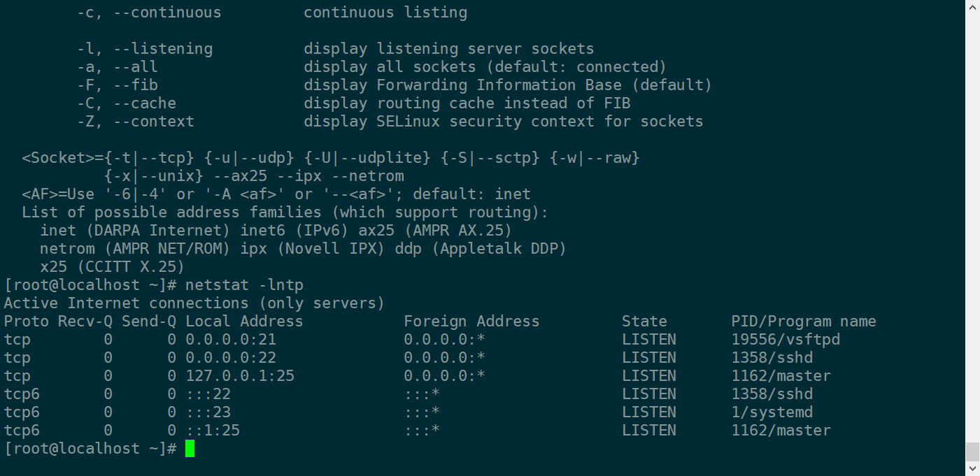Click the '-Z, --context' option text
This screenshot has height=476, width=980.
[136, 122]
